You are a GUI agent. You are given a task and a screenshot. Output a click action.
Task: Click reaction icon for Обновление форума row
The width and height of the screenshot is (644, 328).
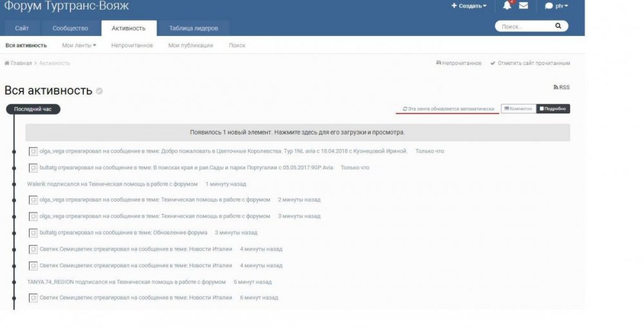click(33, 233)
